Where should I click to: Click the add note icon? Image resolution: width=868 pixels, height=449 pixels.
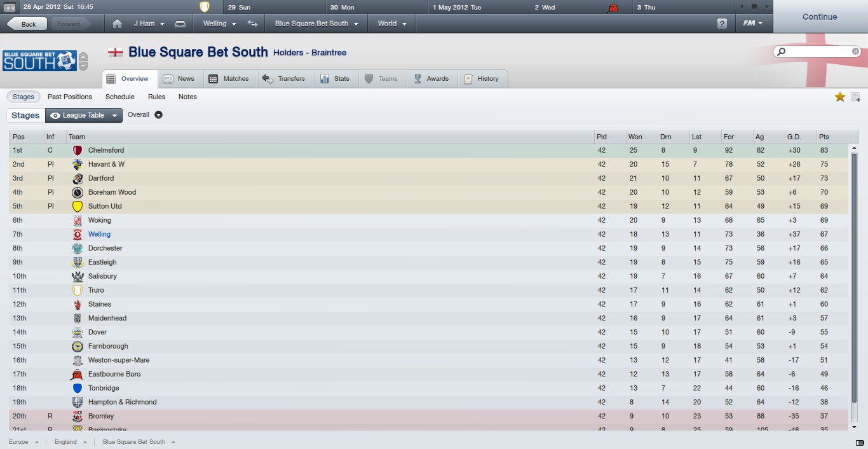[x=855, y=97]
